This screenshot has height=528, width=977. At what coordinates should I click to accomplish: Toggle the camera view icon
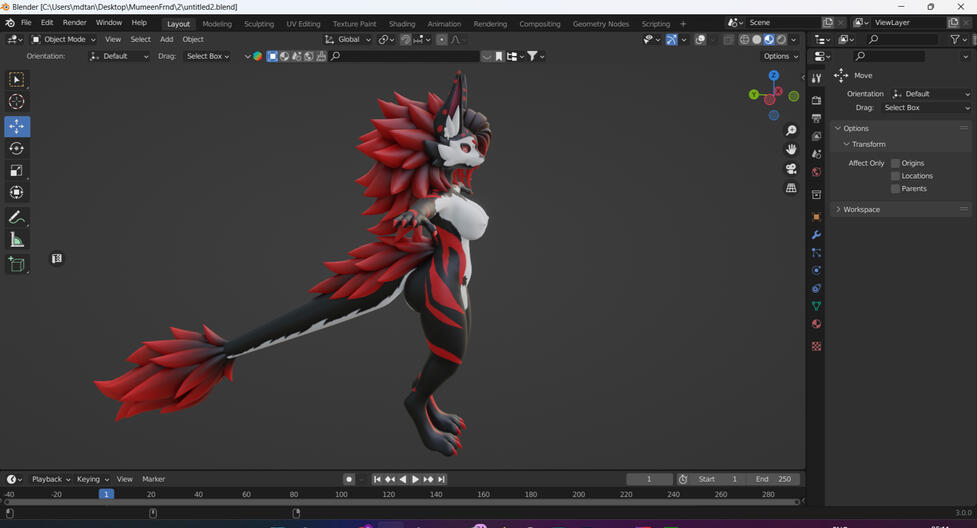tap(791, 169)
